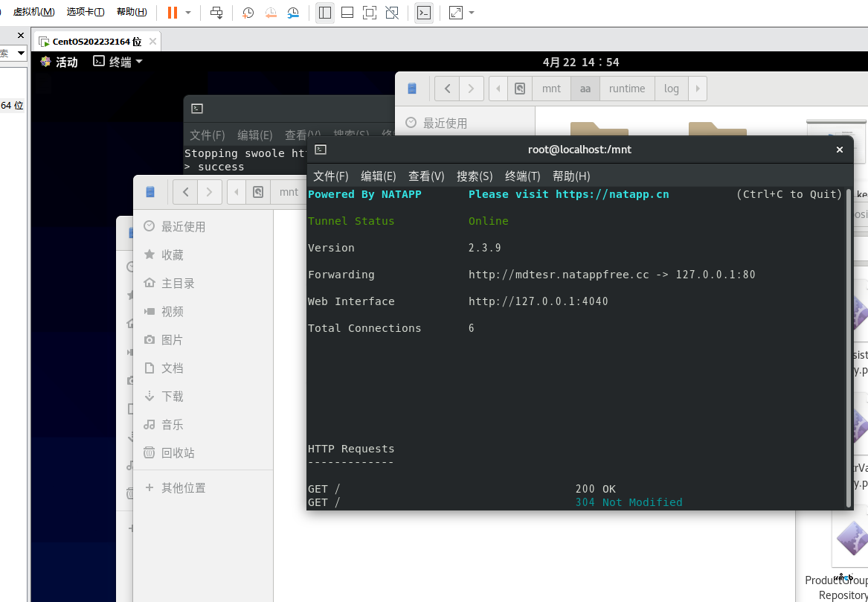
Task: Show earlier path segments in runtime file manager
Action: (x=498, y=89)
